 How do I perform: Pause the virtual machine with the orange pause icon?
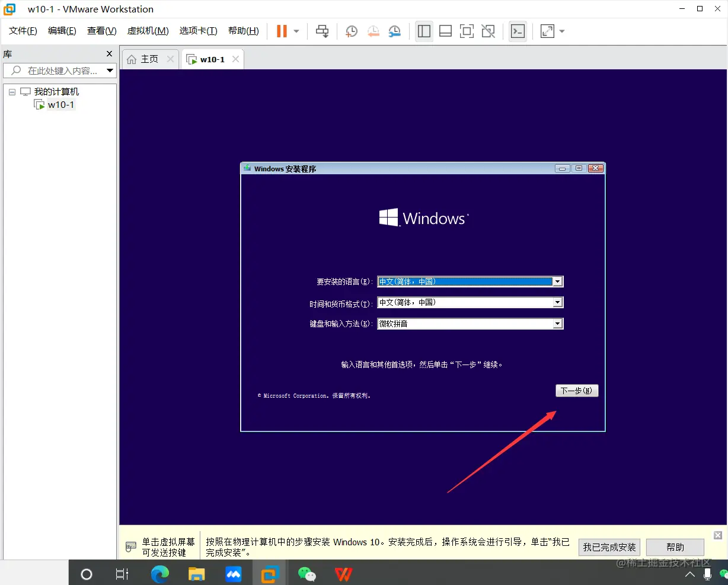(x=282, y=31)
